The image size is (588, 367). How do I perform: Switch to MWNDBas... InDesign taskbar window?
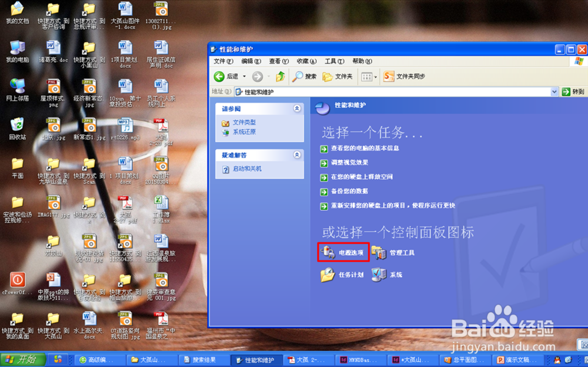click(361, 360)
